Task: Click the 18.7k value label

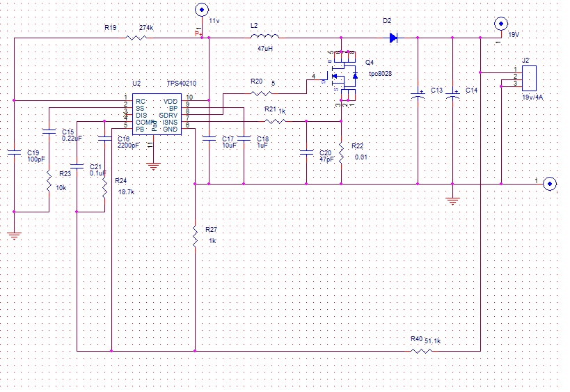Action: coord(126,192)
